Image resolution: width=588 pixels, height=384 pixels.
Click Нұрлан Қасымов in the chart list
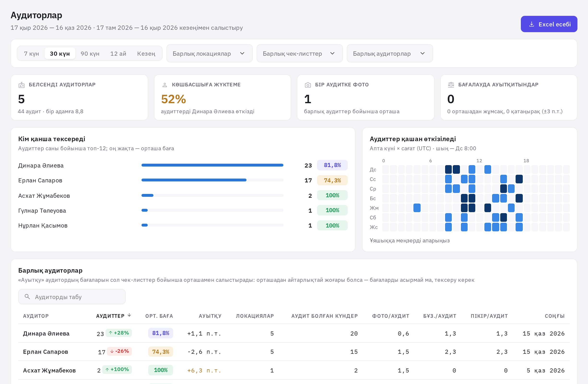[43, 226]
